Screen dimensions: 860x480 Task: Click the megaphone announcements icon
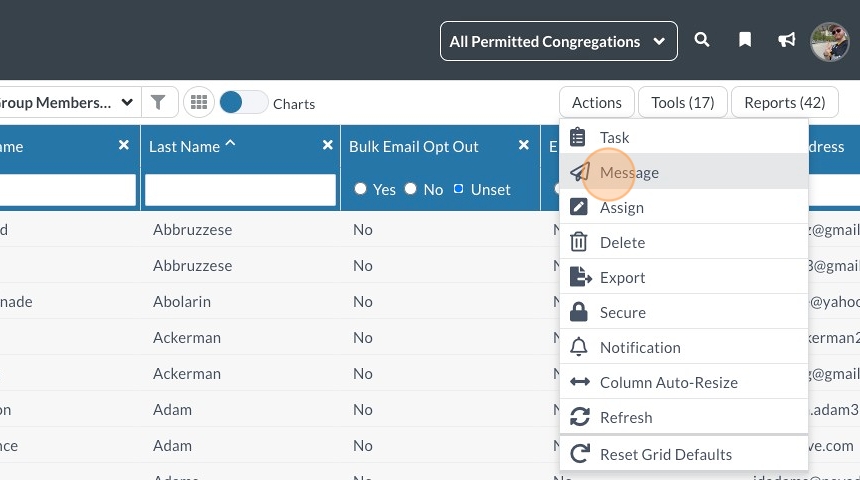[787, 41]
